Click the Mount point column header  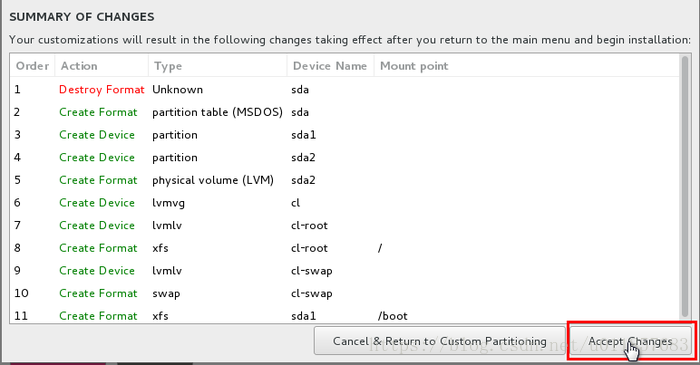click(x=527, y=66)
